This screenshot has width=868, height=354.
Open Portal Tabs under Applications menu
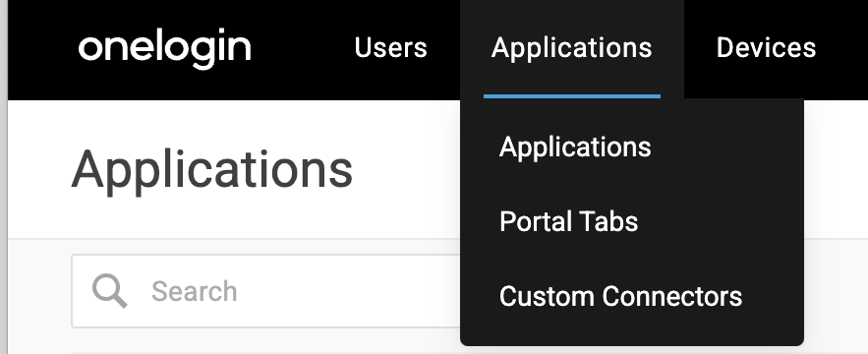[x=568, y=221]
